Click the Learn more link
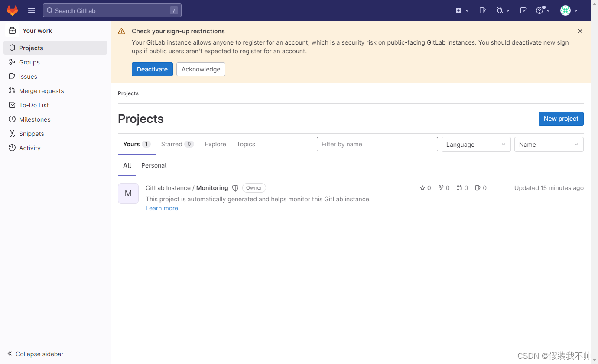This screenshot has width=598, height=364. 162,208
